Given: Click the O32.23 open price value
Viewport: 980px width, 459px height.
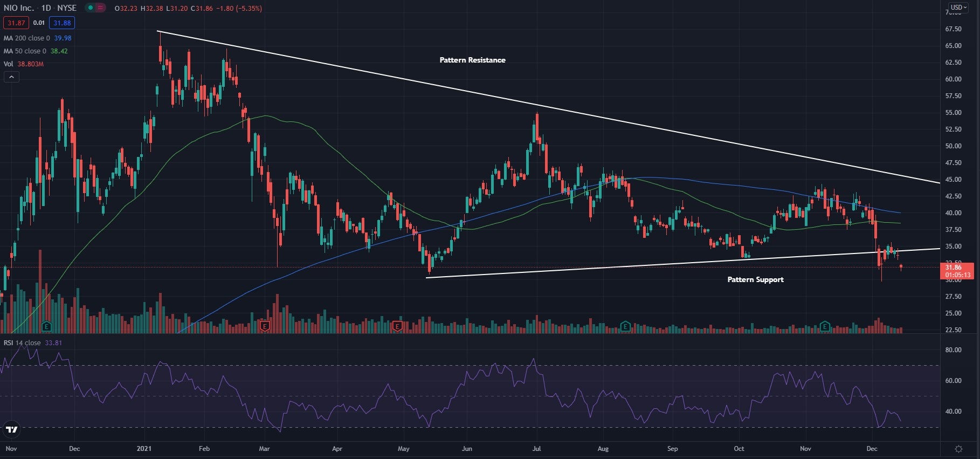Looking at the screenshot, I should [126, 9].
